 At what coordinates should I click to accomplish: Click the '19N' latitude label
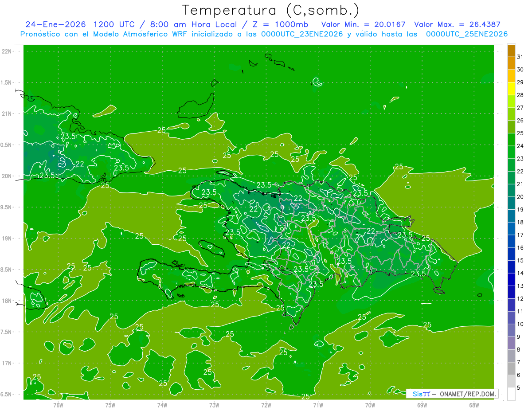[7, 238]
